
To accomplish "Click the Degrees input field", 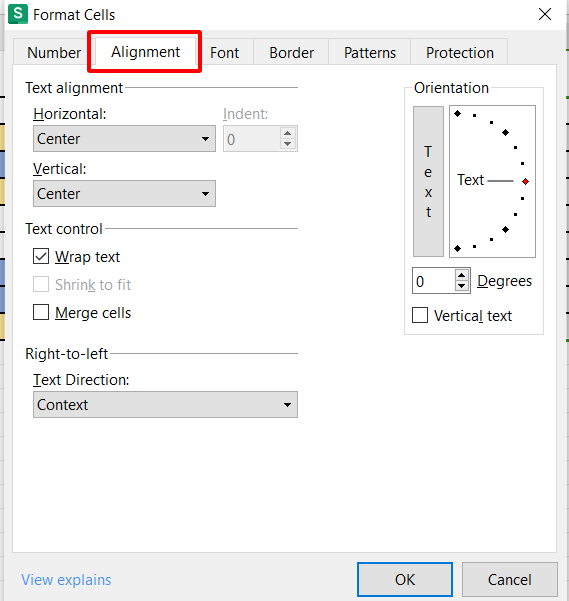I will point(433,281).
